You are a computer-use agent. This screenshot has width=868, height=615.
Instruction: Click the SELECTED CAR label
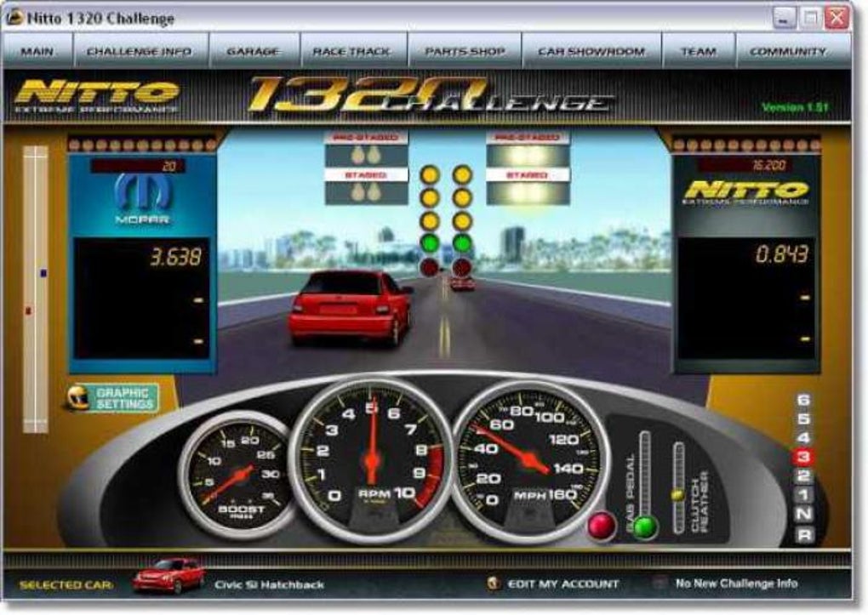(66, 585)
